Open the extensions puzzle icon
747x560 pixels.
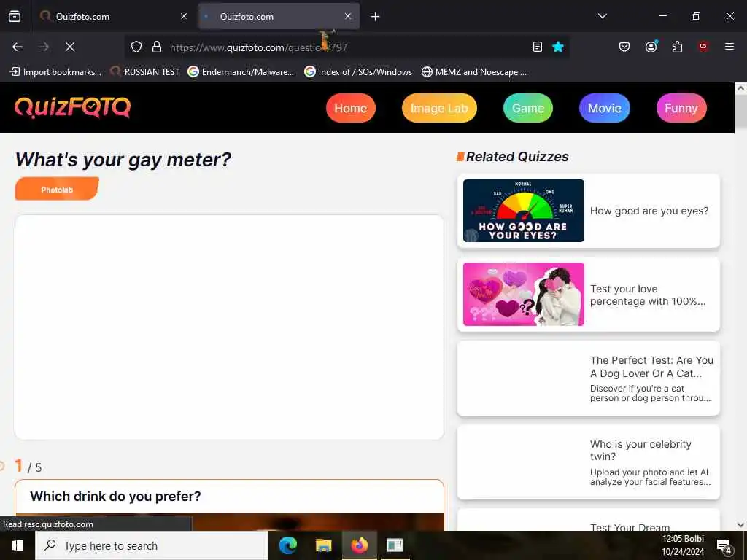click(677, 47)
